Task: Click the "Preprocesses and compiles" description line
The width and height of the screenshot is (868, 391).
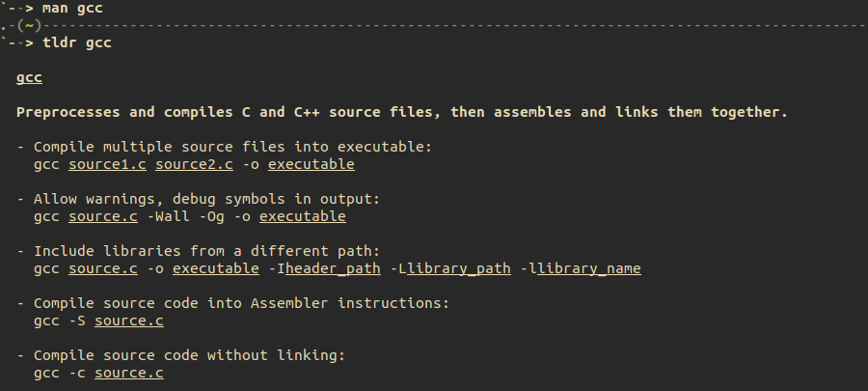Action: pyautogui.click(x=402, y=112)
